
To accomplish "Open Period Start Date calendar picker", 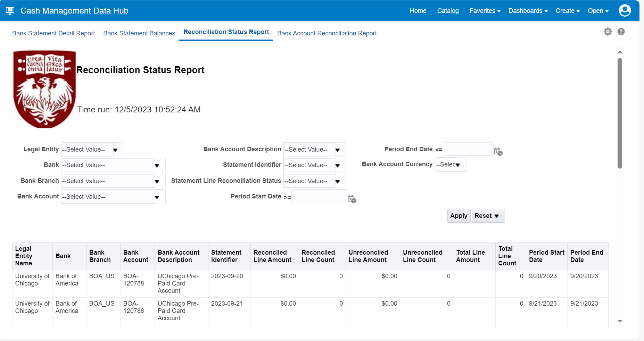I will [352, 199].
